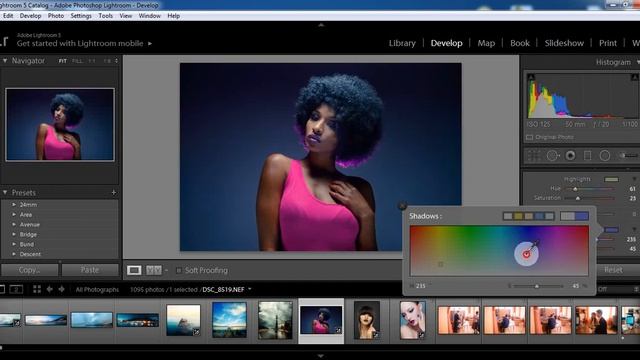Switch to the Slideshow module
This screenshot has height=360, width=640.
pyautogui.click(x=564, y=43)
